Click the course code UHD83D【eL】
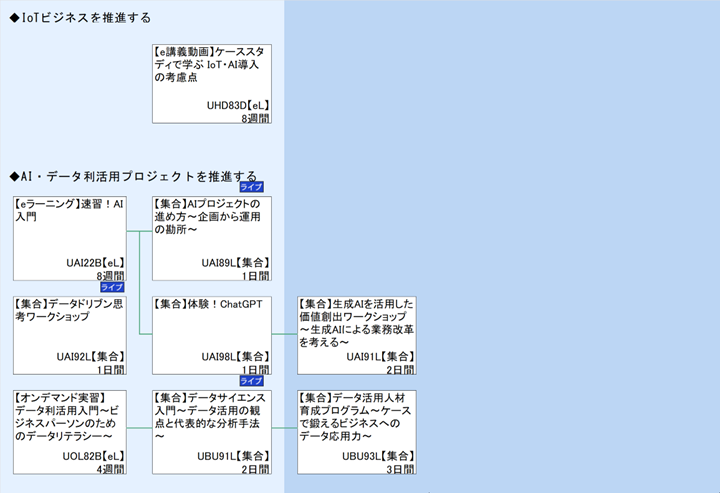The width and height of the screenshot is (720, 493). 238,104
